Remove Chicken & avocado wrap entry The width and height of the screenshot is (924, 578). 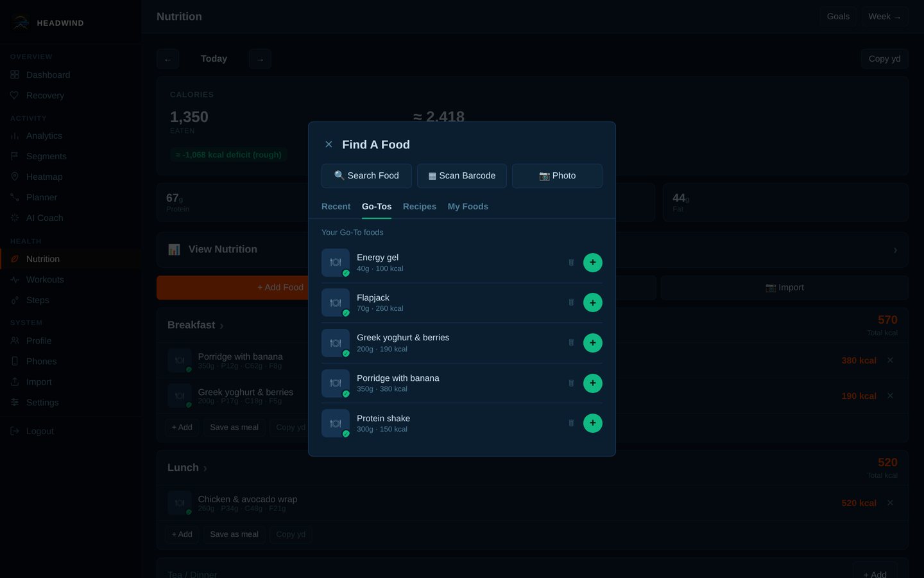point(890,503)
